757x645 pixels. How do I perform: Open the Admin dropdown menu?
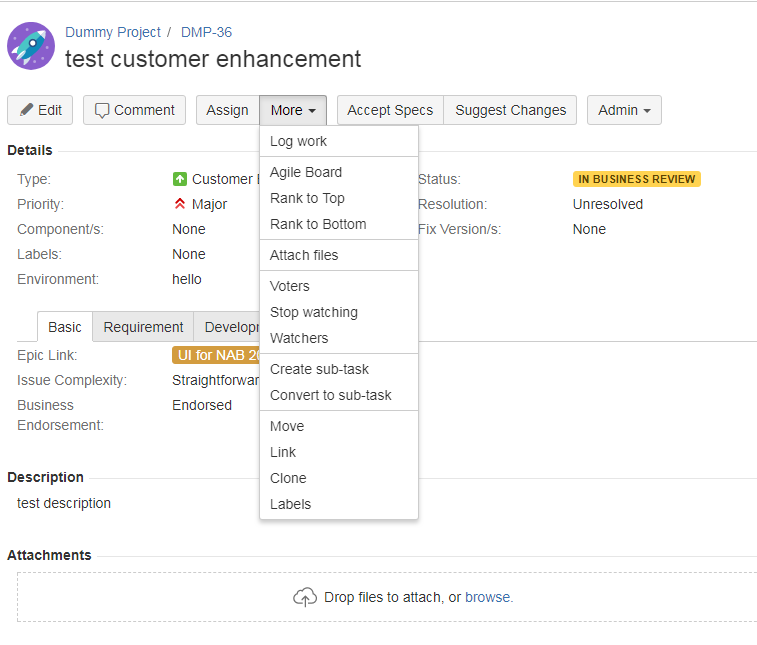tap(624, 110)
